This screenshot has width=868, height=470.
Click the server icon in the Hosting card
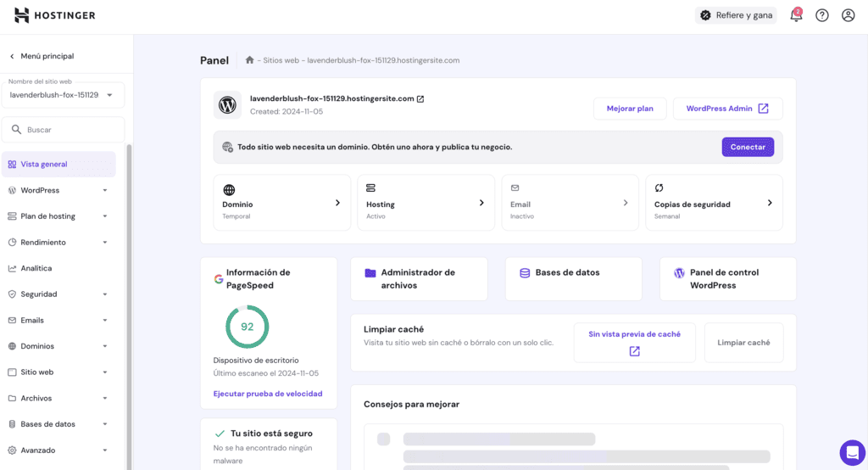coord(371,188)
